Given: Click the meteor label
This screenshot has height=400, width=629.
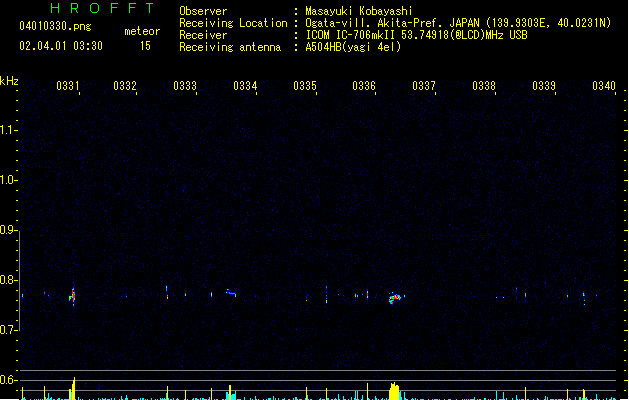Looking at the screenshot, I should [142, 31].
